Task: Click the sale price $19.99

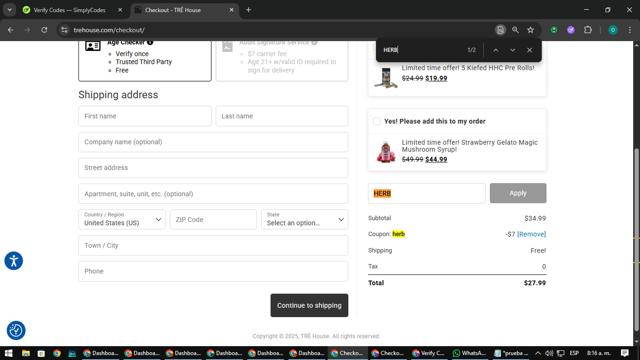Action: [436, 78]
